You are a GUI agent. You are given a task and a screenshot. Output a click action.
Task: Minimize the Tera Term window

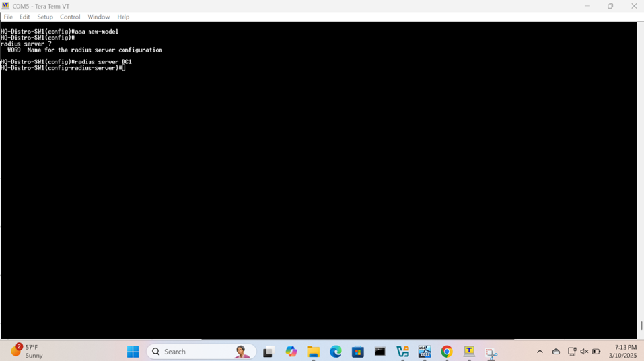click(587, 6)
